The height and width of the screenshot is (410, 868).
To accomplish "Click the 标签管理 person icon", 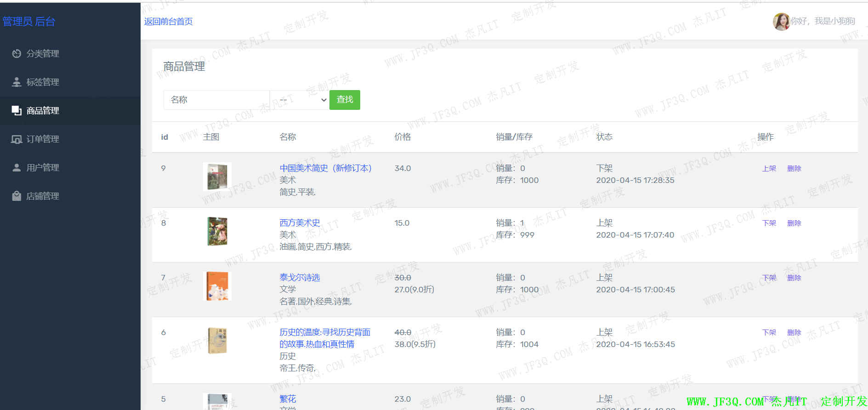I will 17,82.
